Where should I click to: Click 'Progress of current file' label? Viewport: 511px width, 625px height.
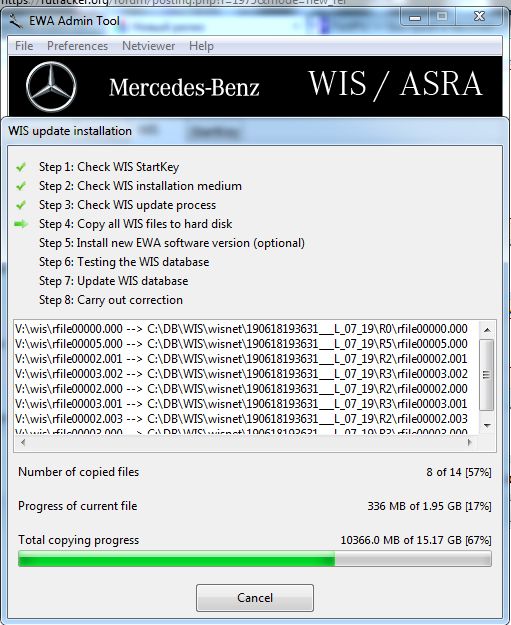click(x=78, y=506)
